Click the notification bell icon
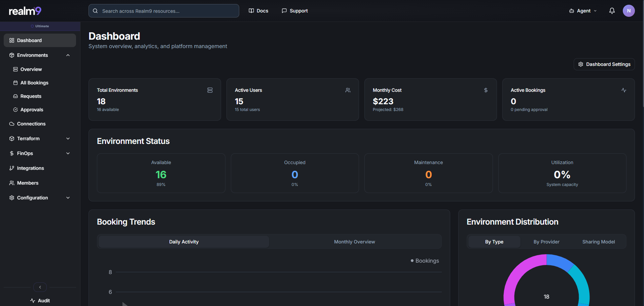Screen dimensions: 644x306 611,10
